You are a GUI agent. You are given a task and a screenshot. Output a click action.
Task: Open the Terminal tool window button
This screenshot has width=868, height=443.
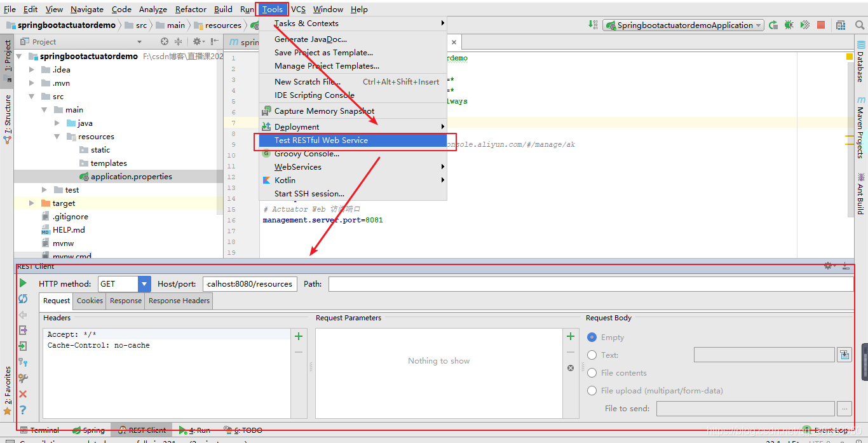tap(39, 430)
